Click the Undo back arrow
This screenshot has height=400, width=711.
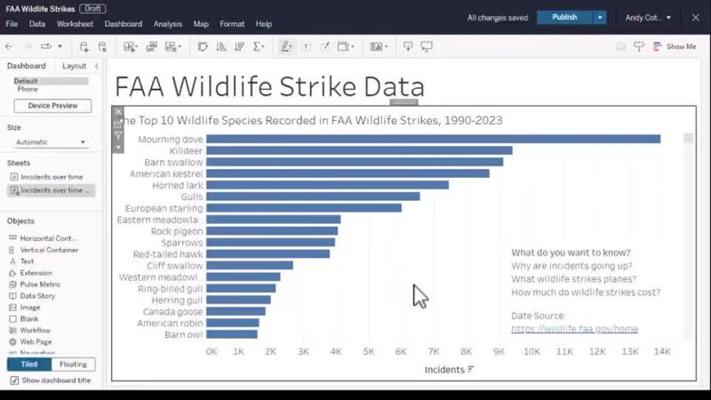pos(9,46)
